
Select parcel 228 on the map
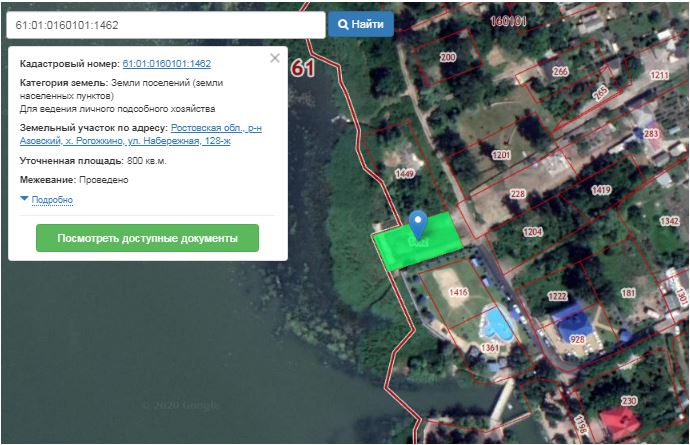point(517,194)
